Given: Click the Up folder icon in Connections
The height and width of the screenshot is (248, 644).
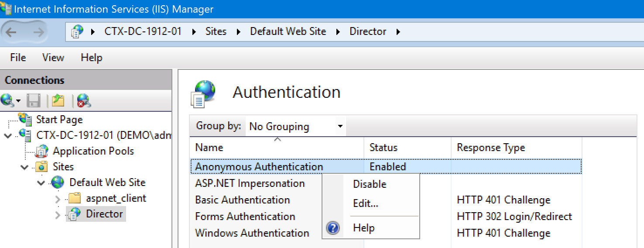Looking at the screenshot, I should point(58,101).
